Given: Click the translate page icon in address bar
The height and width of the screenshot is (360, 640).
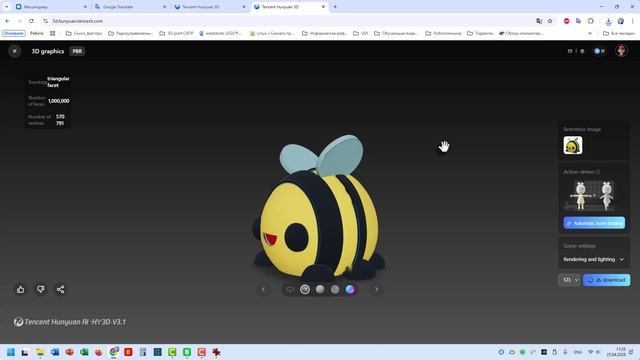Looking at the screenshot, I should click(539, 21).
